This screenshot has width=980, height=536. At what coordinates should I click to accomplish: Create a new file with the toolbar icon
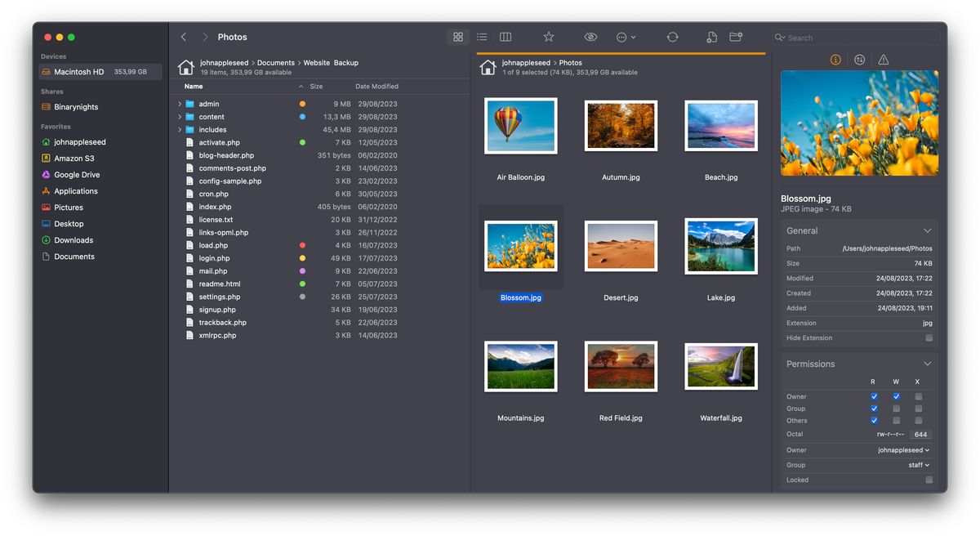click(710, 37)
